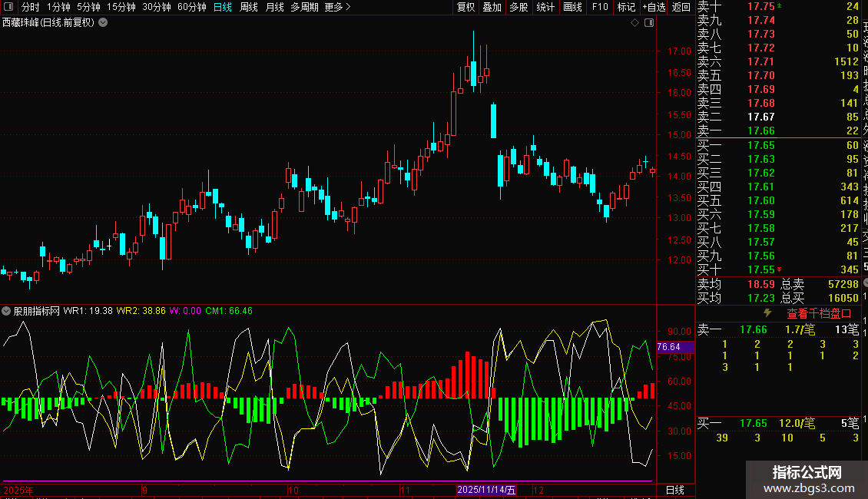Switch to the 分时 intraday view
Image resolution: width=868 pixels, height=499 pixels.
[30, 7]
